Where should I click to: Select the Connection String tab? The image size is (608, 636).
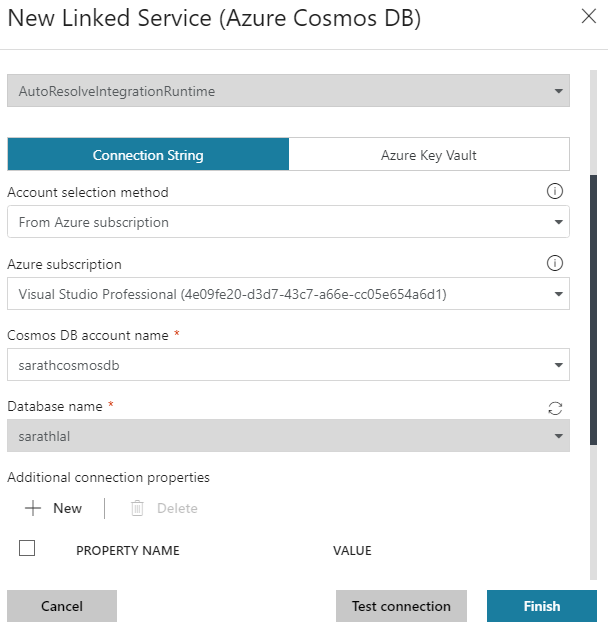coord(148,155)
